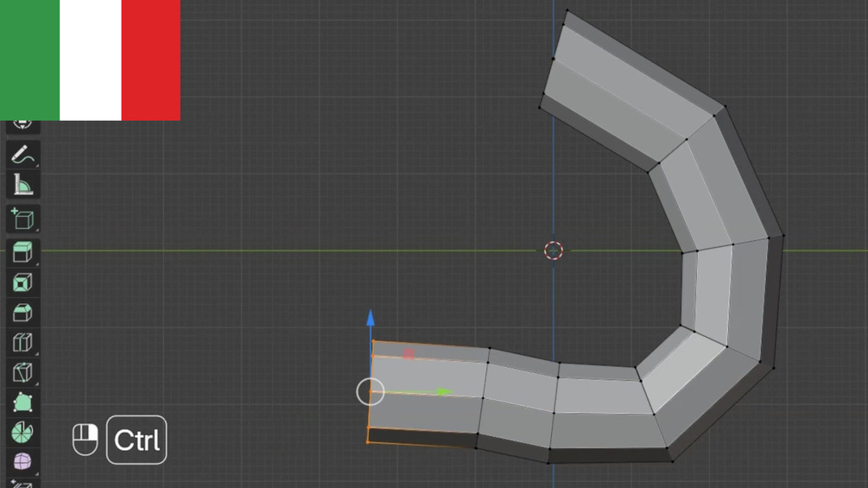Screen dimensions: 868x488
Task: Select the Knife tool
Action: pos(22,372)
